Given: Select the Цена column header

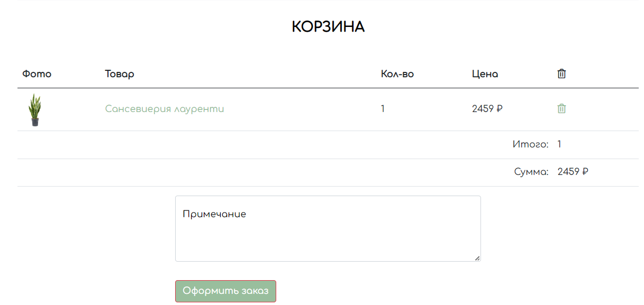Looking at the screenshot, I should pyautogui.click(x=485, y=74).
